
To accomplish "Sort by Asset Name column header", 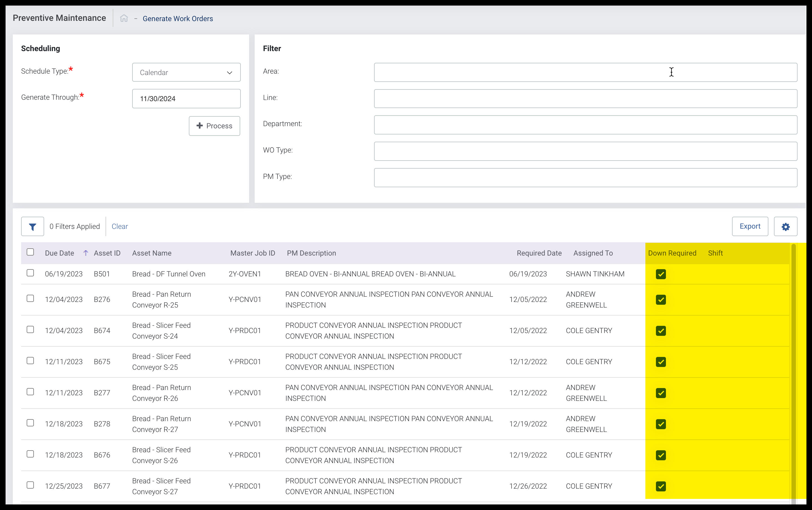I will click(x=152, y=253).
